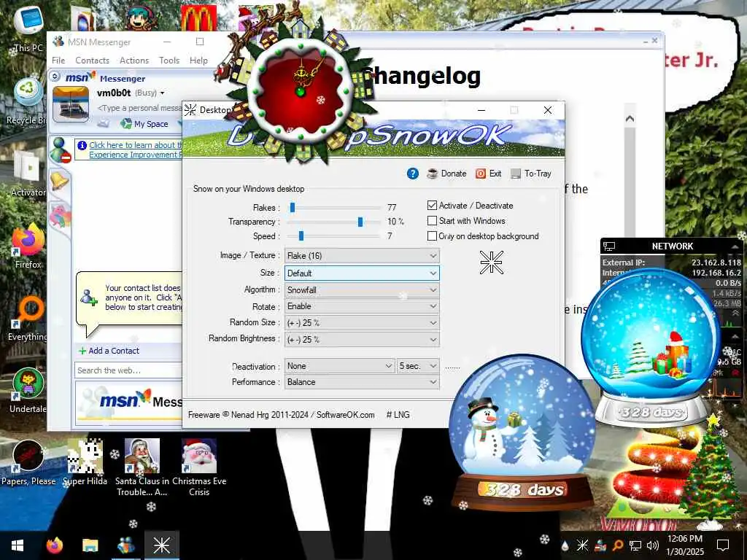Open the notification center icon
The height and width of the screenshot is (560, 747).
[x=723, y=545]
